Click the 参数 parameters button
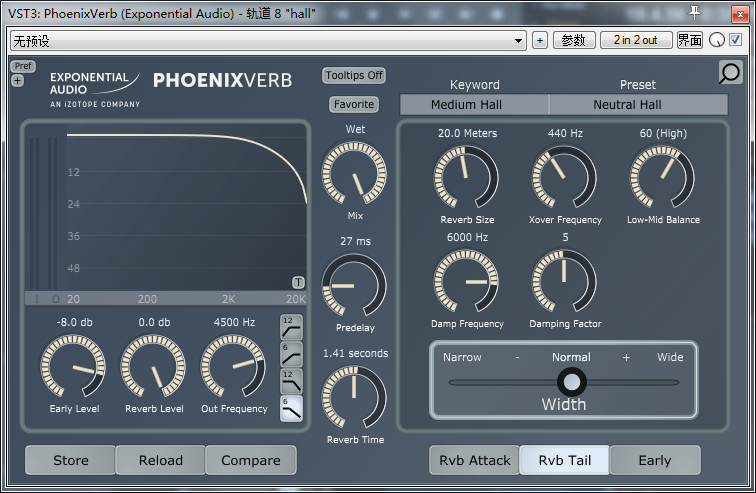 click(x=574, y=40)
